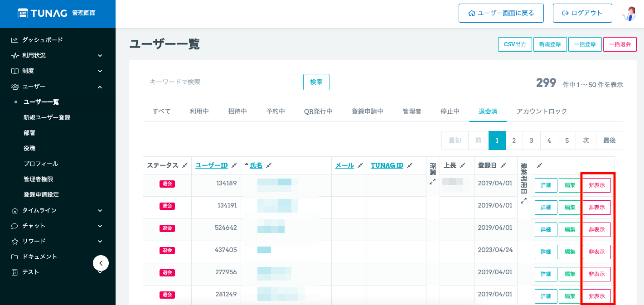Click the タイムライン home icon
The image size is (644, 305).
pos(15,210)
